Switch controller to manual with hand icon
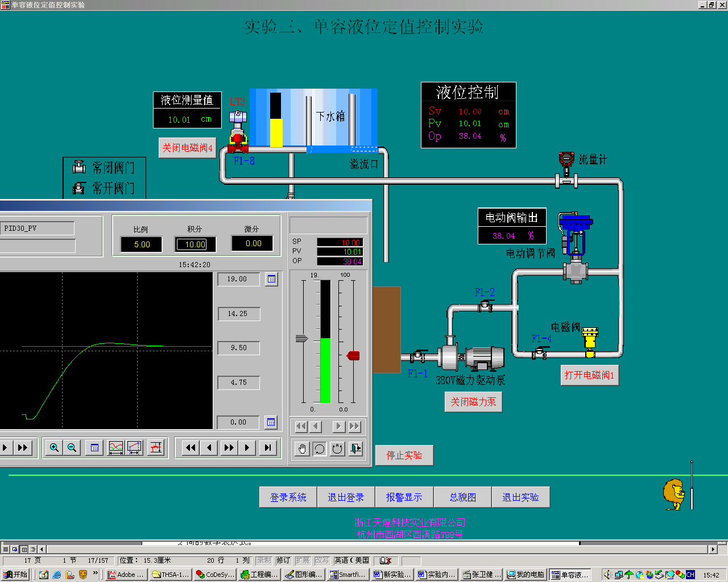The image size is (728, 582). point(302,449)
